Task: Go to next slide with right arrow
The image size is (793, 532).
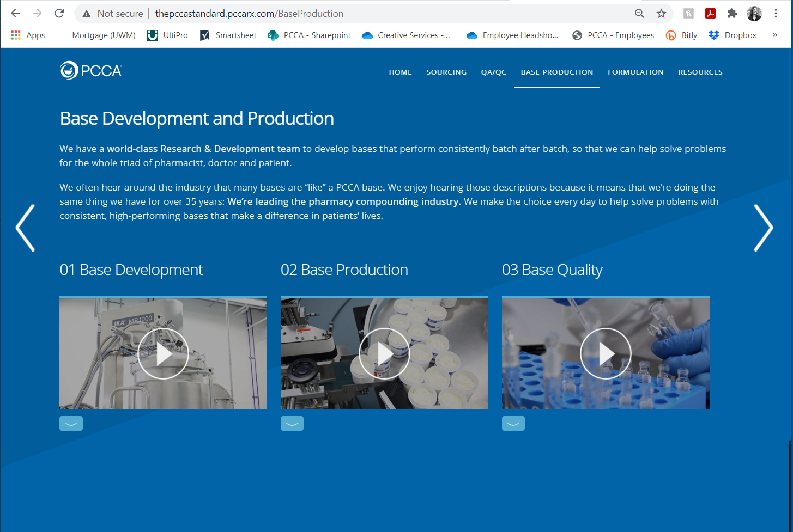Action: pos(763,228)
